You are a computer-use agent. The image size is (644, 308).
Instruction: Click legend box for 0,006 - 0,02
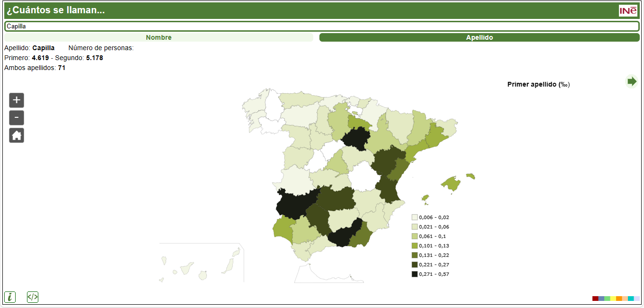[x=415, y=217]
